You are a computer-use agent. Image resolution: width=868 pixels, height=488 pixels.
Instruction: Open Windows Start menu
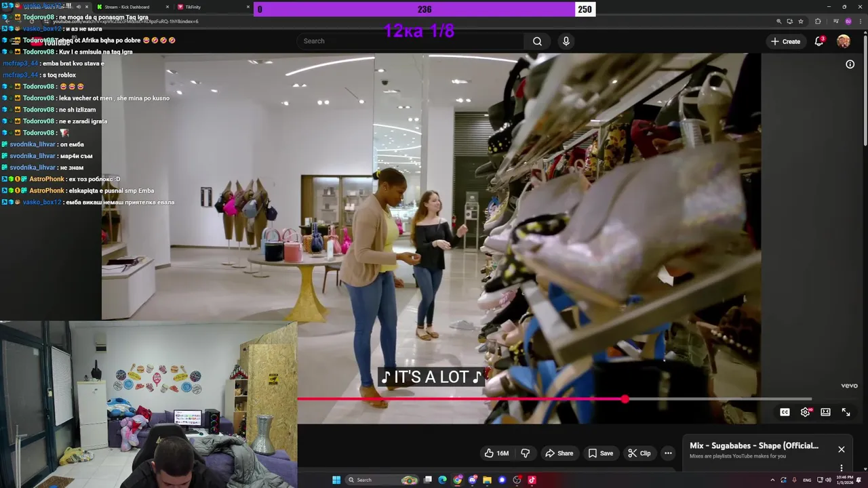(x=336, y=480)
